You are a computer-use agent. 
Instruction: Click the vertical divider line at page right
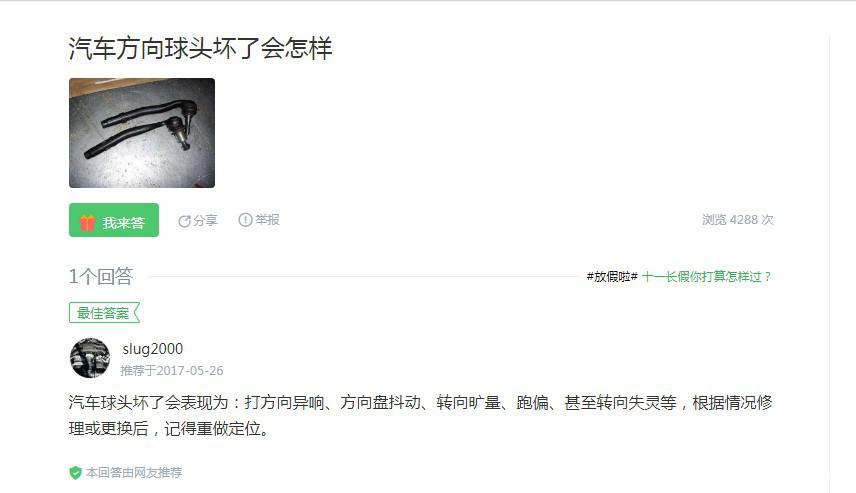tap(829, 262)
